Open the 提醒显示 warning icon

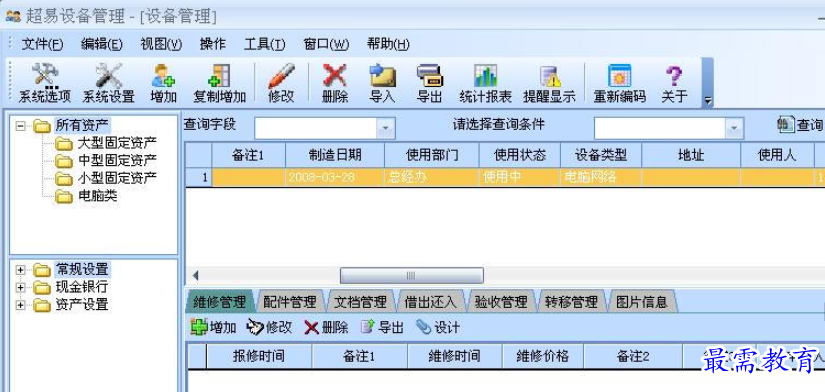pyautogui.click(x=549, y=83)
